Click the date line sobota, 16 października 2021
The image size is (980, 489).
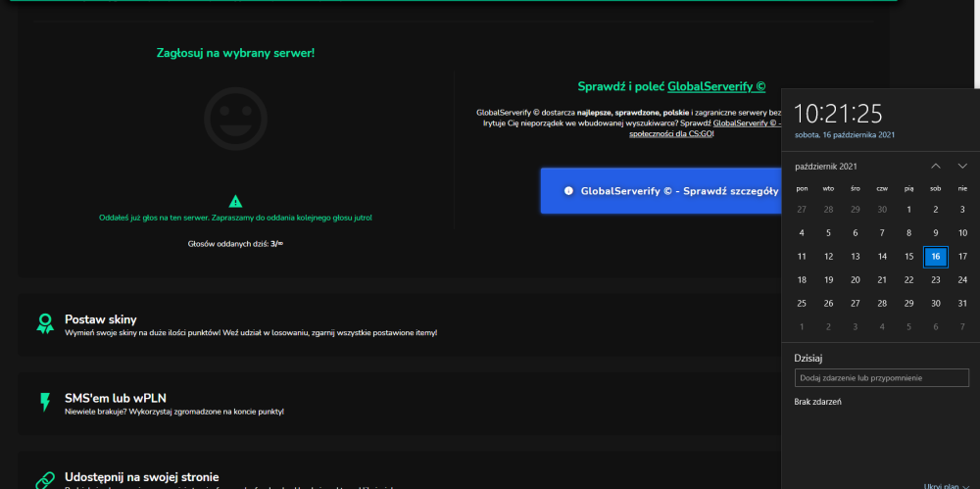pyautogui.click(x=845, y=134)
